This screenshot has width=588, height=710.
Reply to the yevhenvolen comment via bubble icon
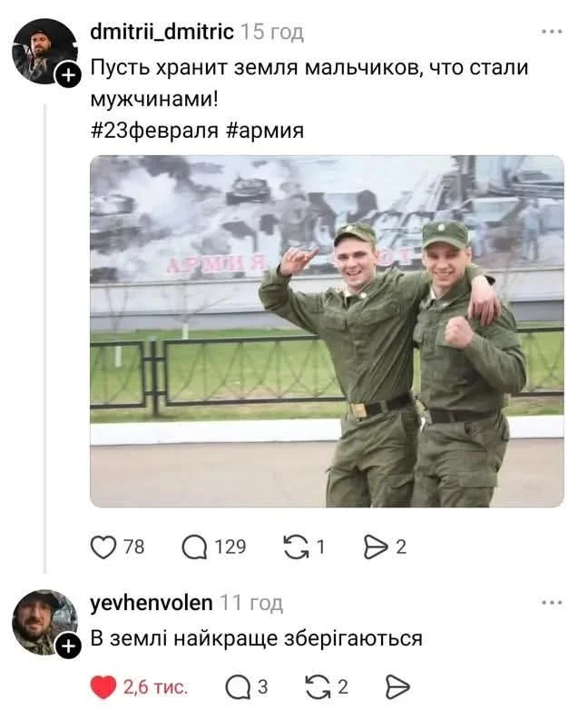point(238,687)
